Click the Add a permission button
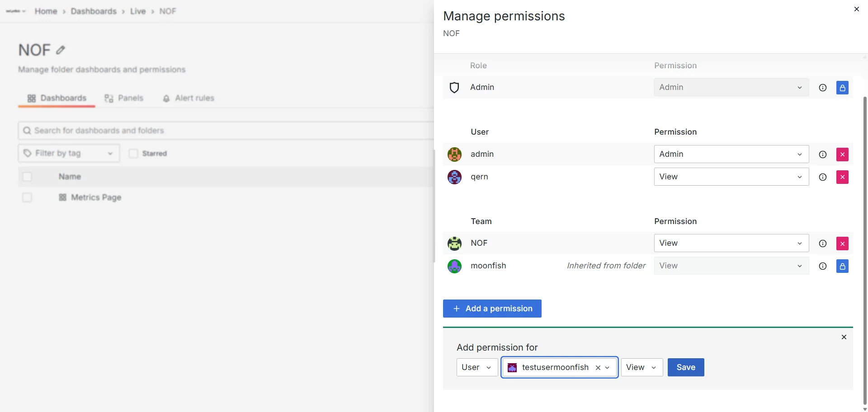Image resolution: width=868 pixels, height=412 pixels. (492, 309)
